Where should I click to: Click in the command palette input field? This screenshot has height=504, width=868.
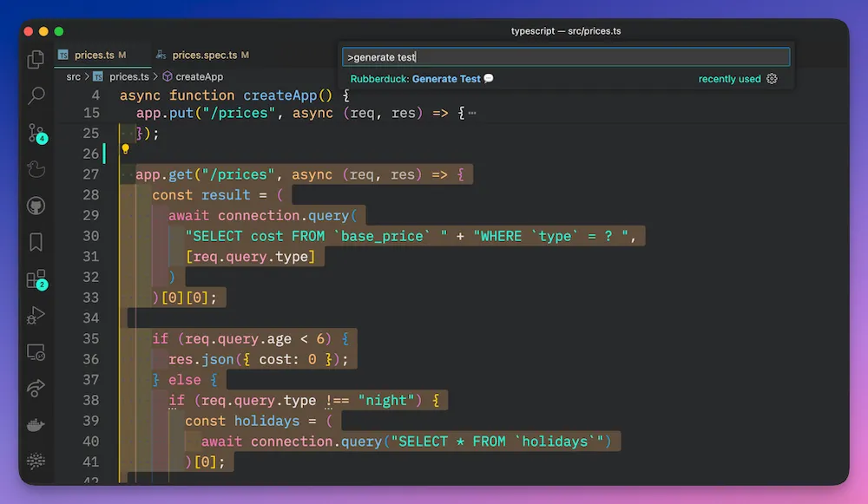tap(566, 57)
